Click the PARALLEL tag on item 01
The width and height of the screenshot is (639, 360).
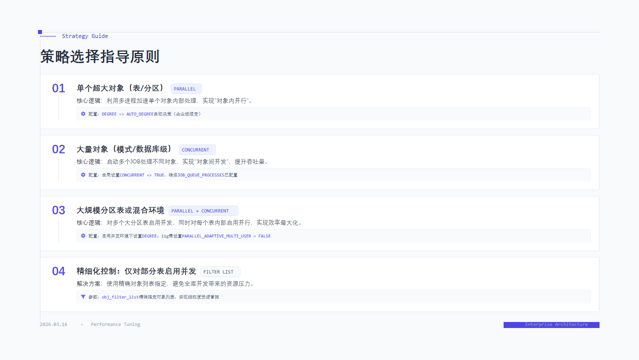pyautogui.click(x=185, y=88)
